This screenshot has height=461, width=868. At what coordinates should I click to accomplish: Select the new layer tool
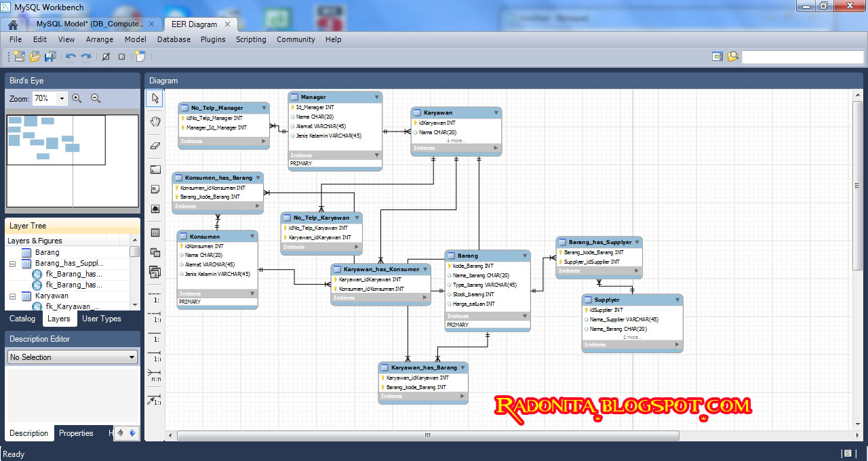click(155, 169)
